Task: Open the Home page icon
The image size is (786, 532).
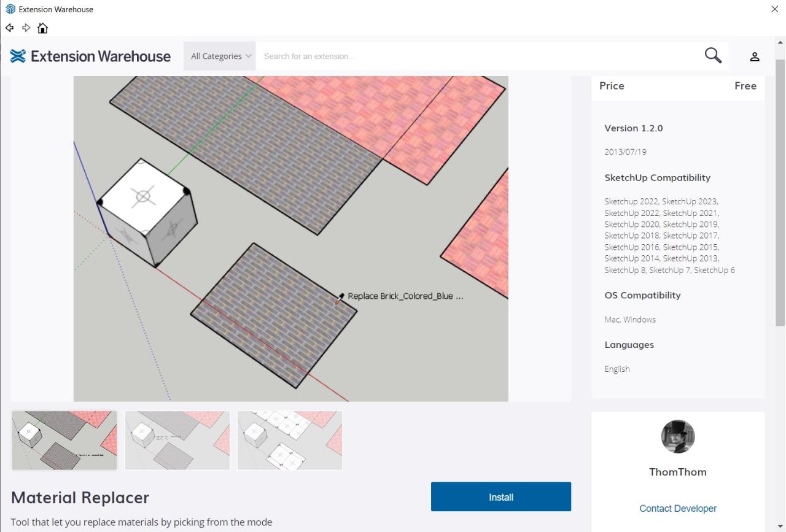Action: pyautogui.click(x=42, y=28)
